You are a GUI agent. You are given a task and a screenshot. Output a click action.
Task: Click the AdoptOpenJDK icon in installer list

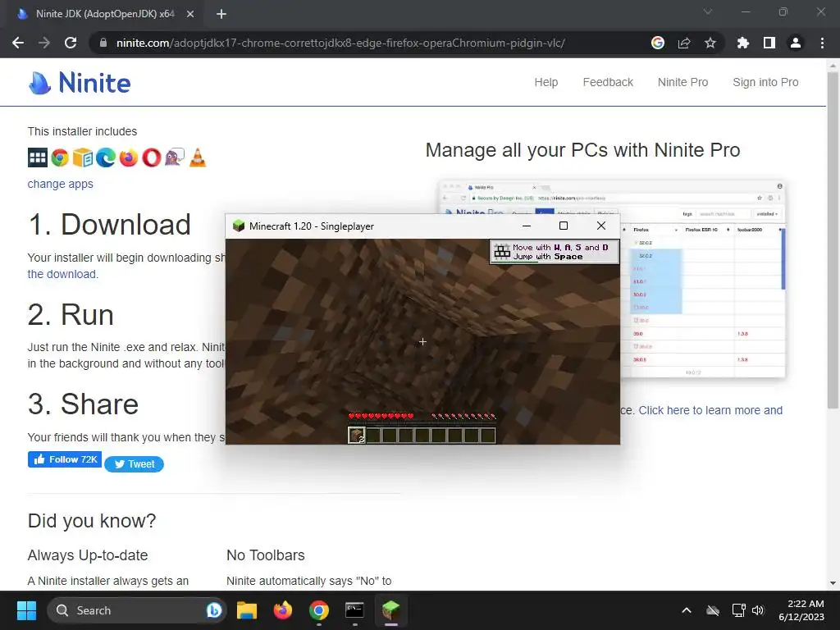(x=38, y=157)
